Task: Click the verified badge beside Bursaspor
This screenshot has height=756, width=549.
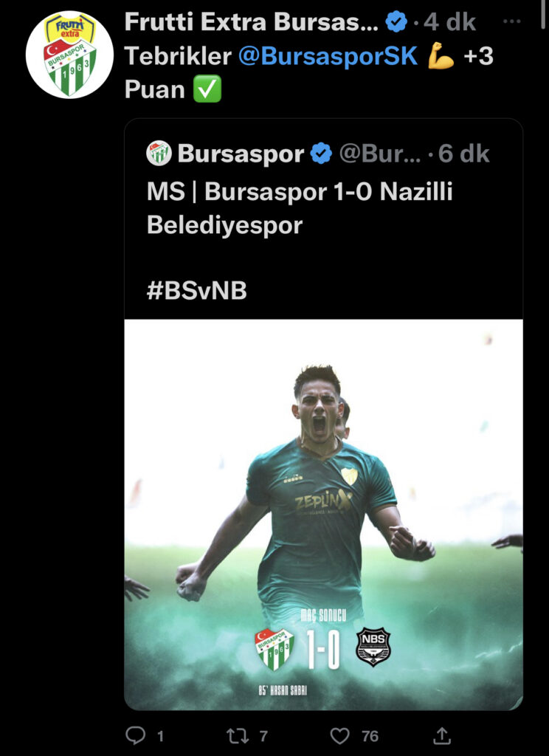Action: pos(320,154)
